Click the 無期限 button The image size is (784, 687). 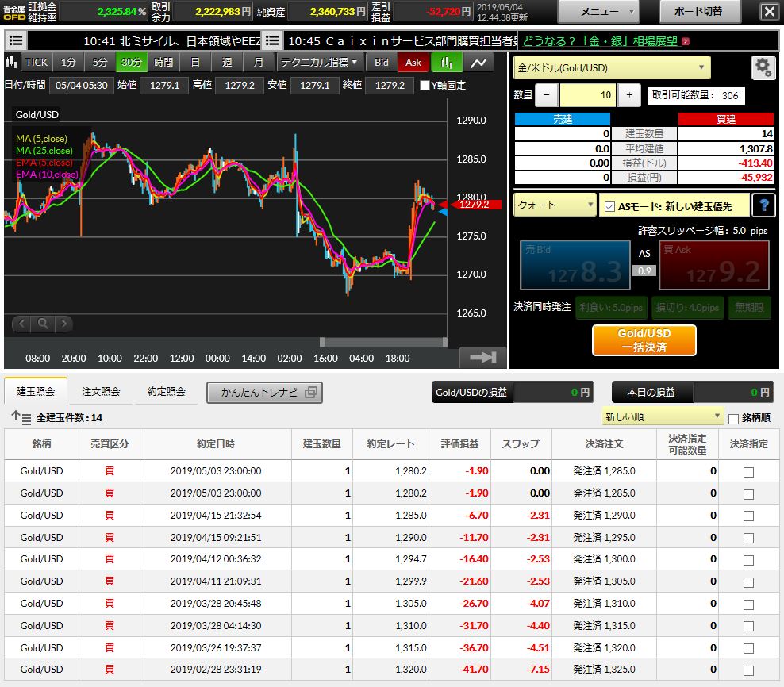point(749,308)
